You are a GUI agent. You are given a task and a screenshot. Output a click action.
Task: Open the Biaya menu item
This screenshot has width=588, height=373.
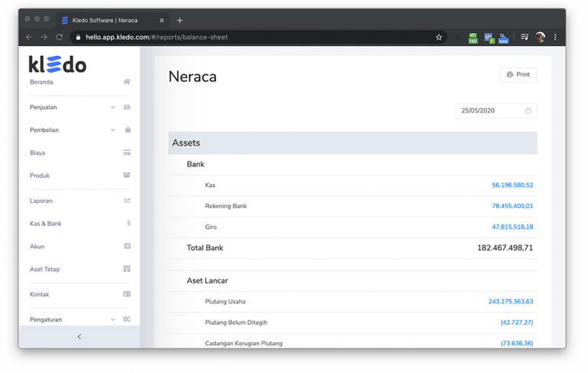tap(38, 152)
